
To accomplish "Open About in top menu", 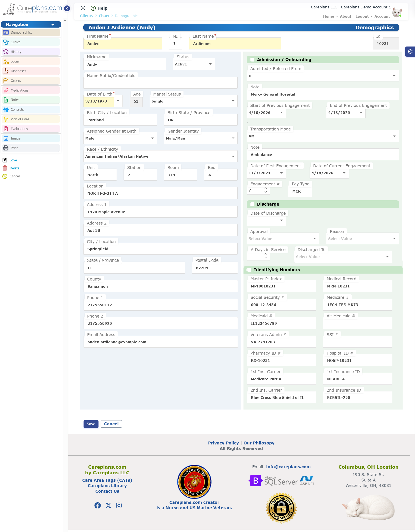I will tap(345, 16).
